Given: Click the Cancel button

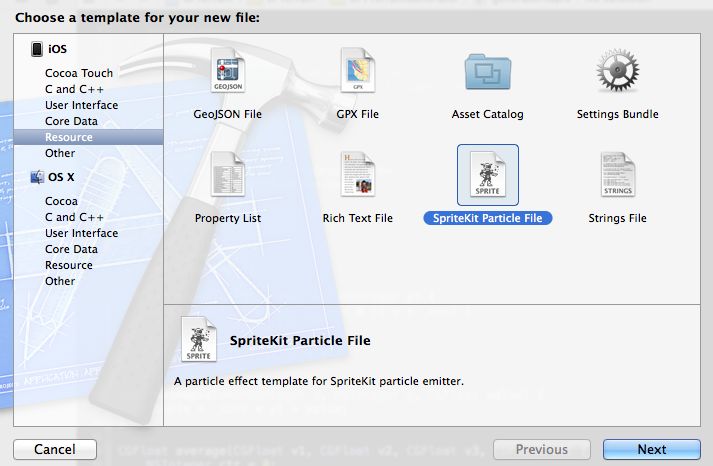Looking at the screenshot, I should pos(55,450).
